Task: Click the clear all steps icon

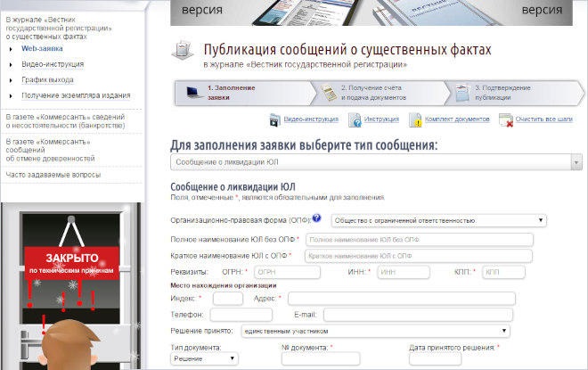Action: [505, 119]
